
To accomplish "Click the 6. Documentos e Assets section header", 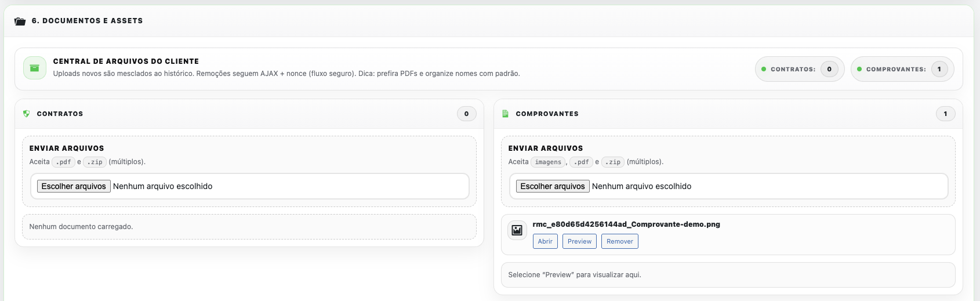I will point(87,21).
